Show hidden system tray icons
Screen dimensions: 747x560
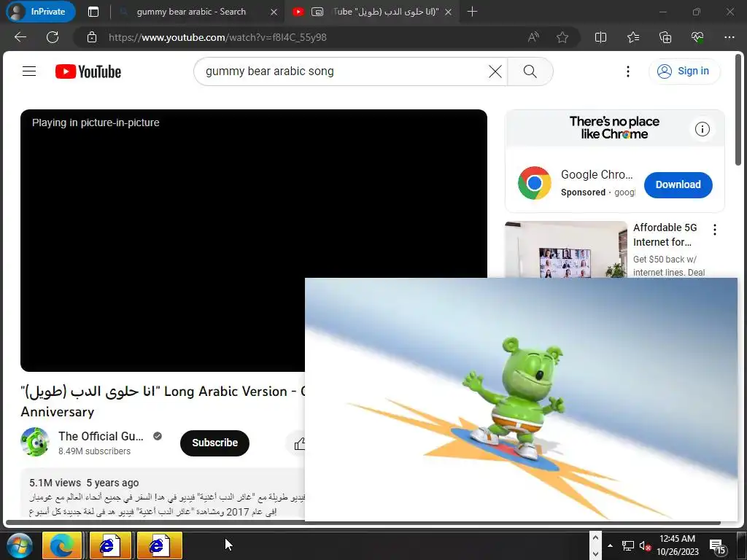610,545
